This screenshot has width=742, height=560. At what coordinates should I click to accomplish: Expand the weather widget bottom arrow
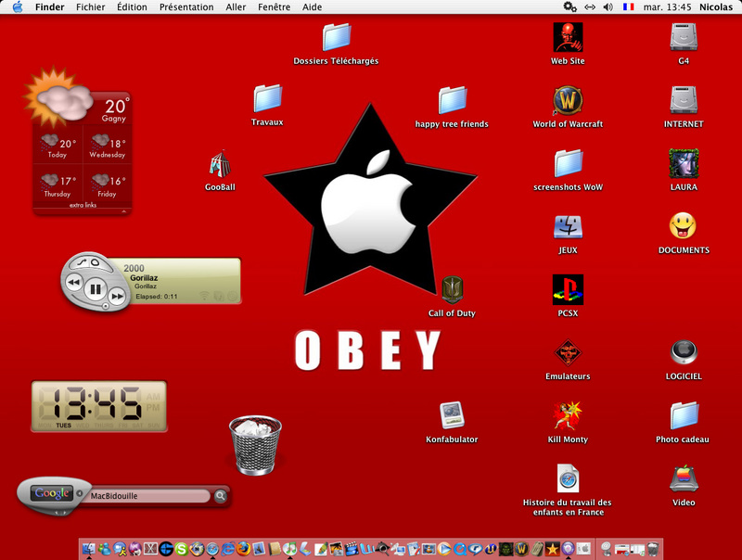pyautogui.click(x=124, y=211)
